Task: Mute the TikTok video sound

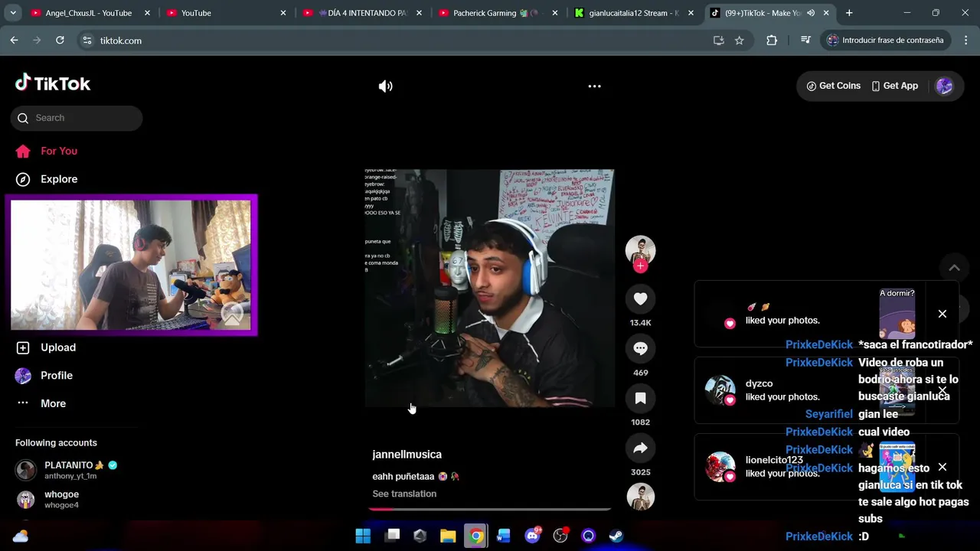Action: click(x=385, y=86)
